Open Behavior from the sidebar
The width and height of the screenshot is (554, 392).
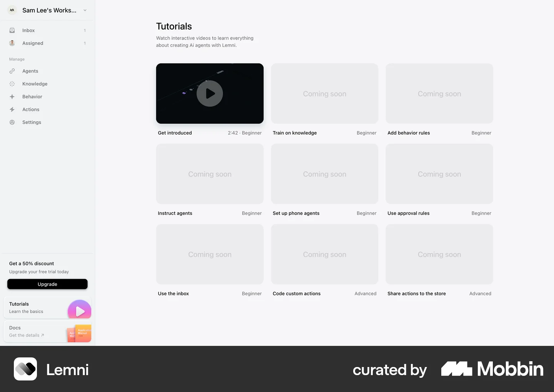point(47,97)
